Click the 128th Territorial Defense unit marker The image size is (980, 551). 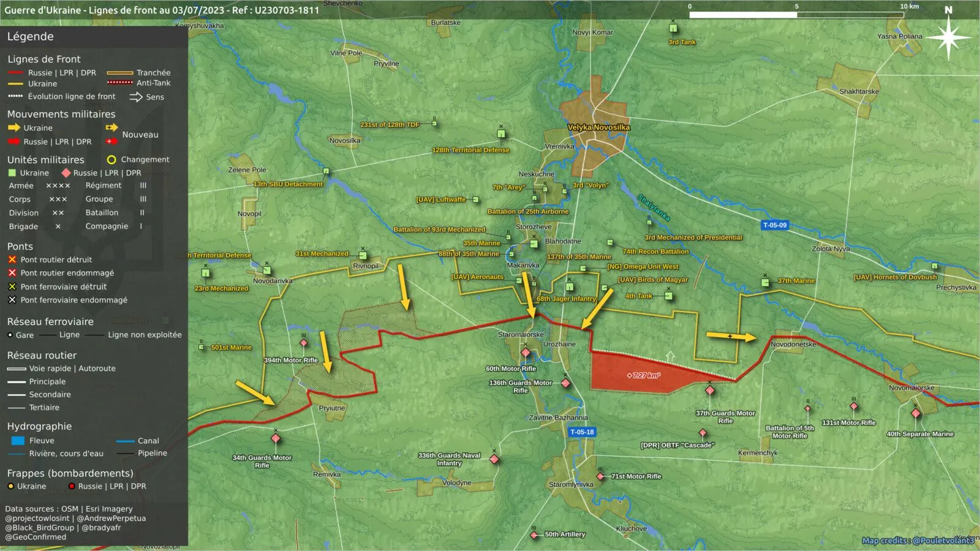coord(501,133)
